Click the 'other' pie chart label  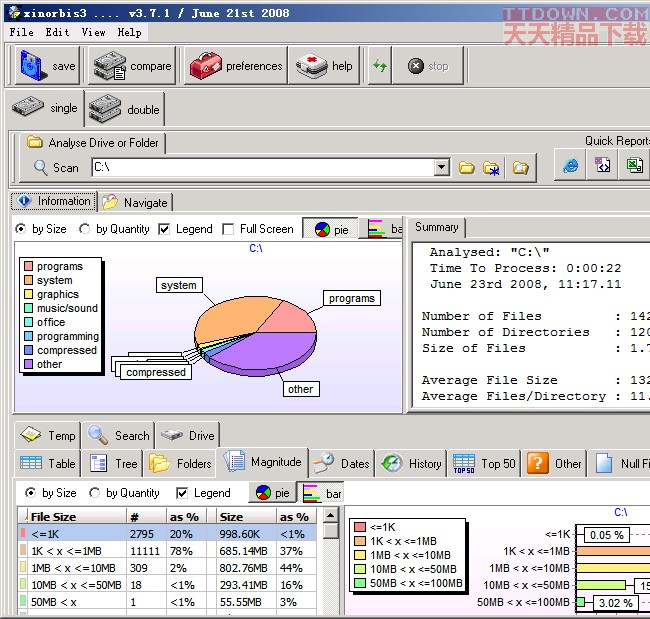tap(301, 389)
